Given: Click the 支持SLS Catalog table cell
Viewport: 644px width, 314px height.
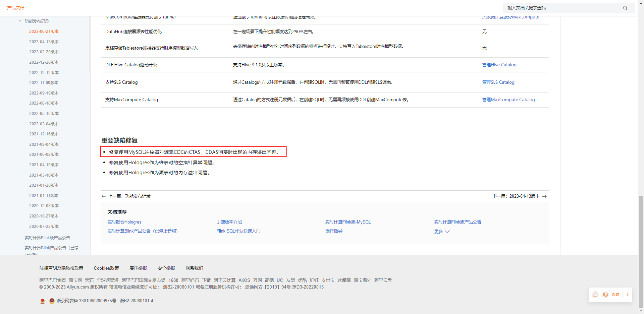Looking at the screenshot, I should (x=165, y=82).
